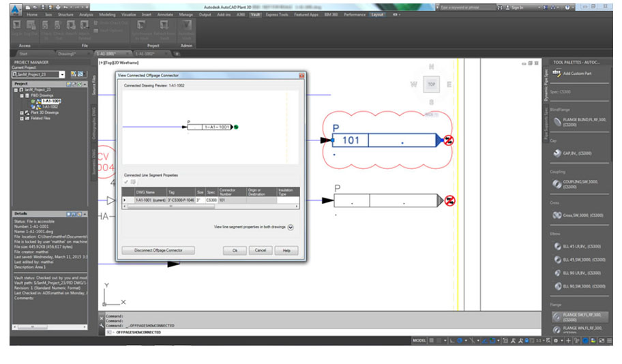The width and height of the screenshot is (622, 364).
Task: Collapse the IanM_Project_23 tree node
Action: [16, 90]
